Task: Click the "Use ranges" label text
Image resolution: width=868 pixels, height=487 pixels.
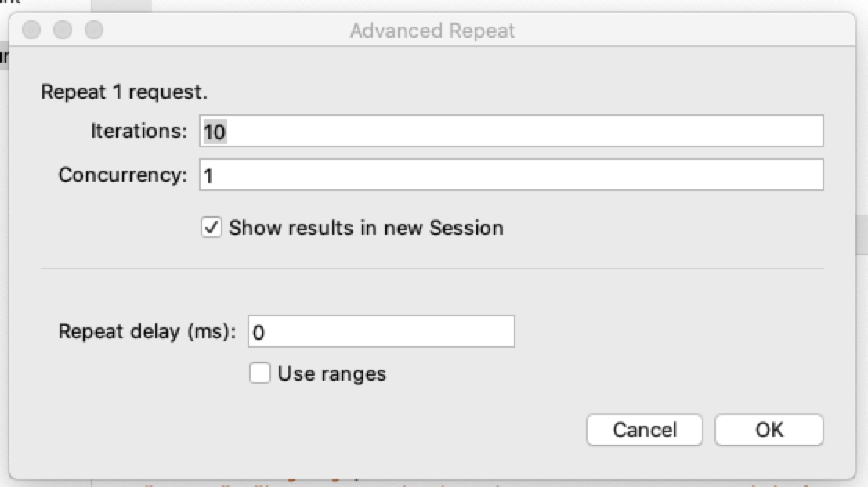Action: tap(332, 373)
